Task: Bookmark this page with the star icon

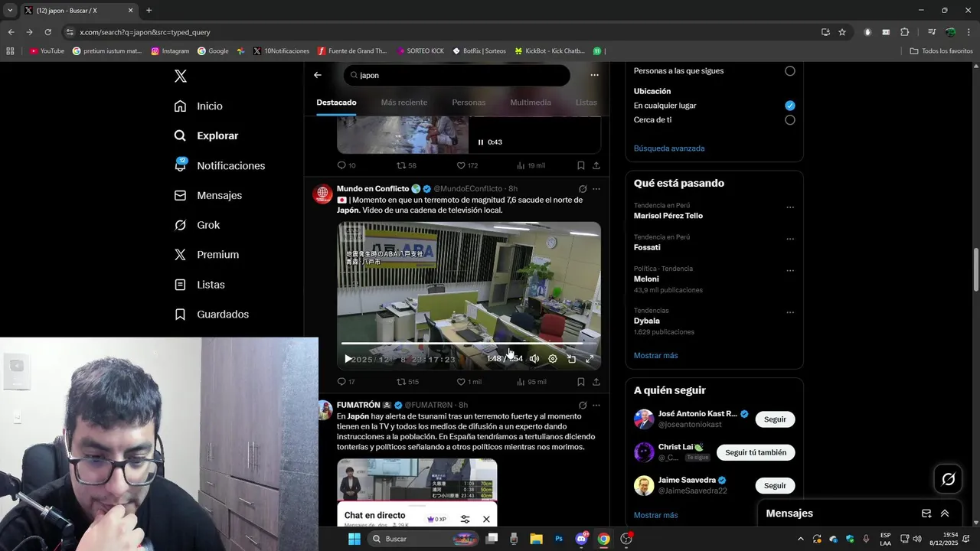Action: (842, 32)
